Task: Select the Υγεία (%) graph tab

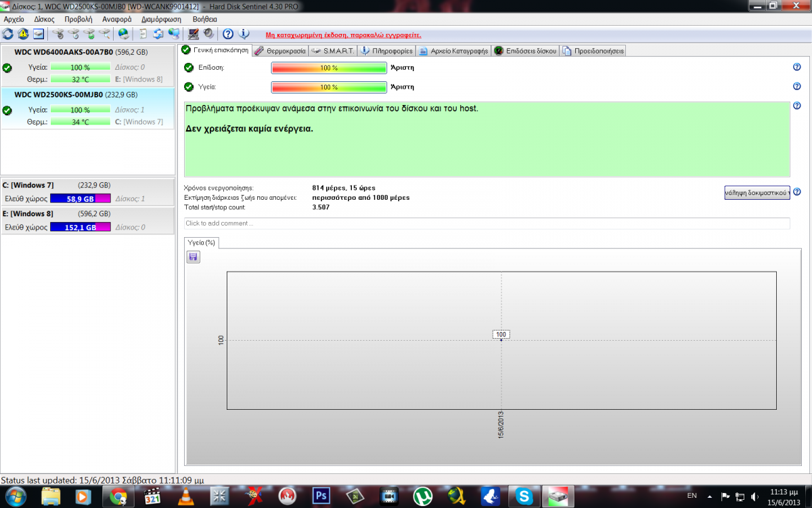Action: pyautogui.click(x=201, y=242)
